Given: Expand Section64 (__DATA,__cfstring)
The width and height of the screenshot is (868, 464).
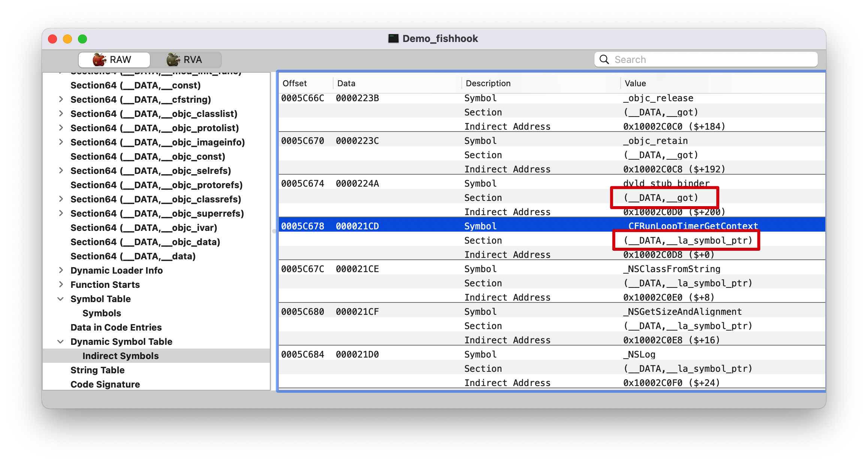Looking at the screenshot, I should tap(61, 99).
